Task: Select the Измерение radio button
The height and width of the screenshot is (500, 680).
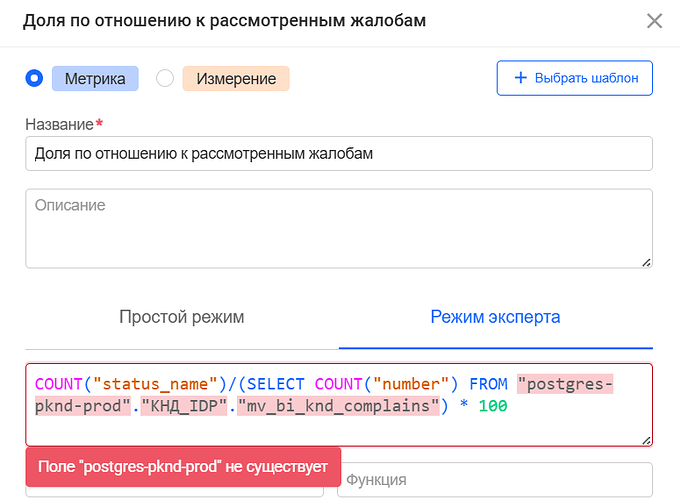Action: point(166,78)
